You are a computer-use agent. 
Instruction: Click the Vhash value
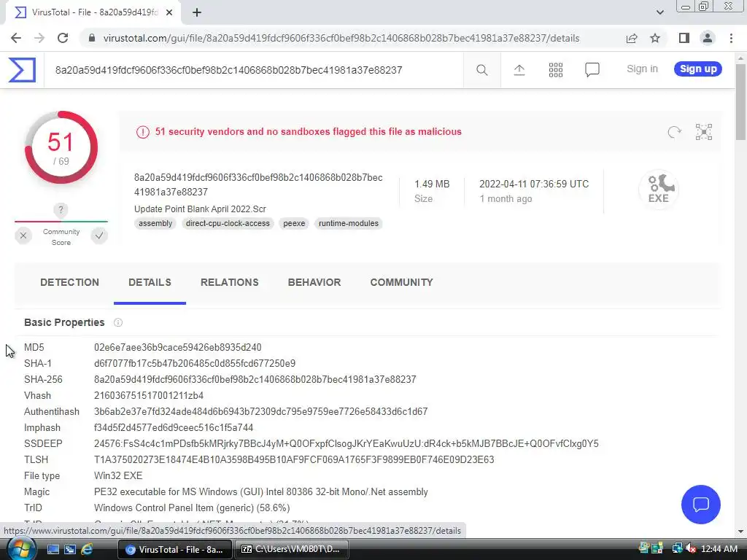[x=149, y=396]
